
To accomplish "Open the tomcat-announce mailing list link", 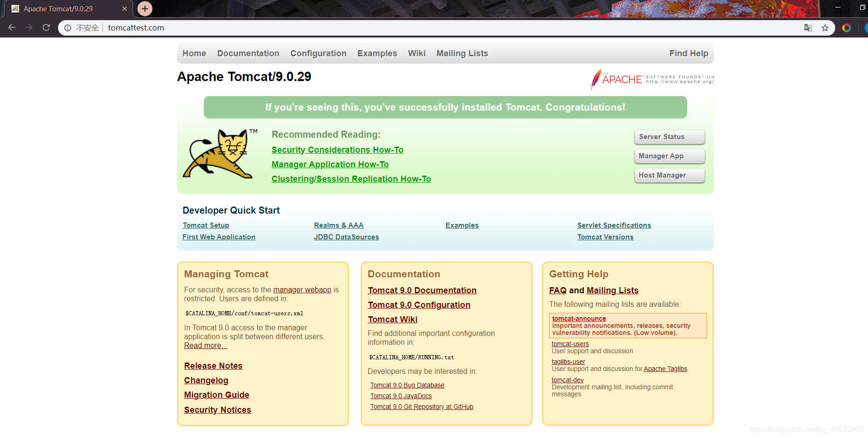I will click(x=579, y=319).
